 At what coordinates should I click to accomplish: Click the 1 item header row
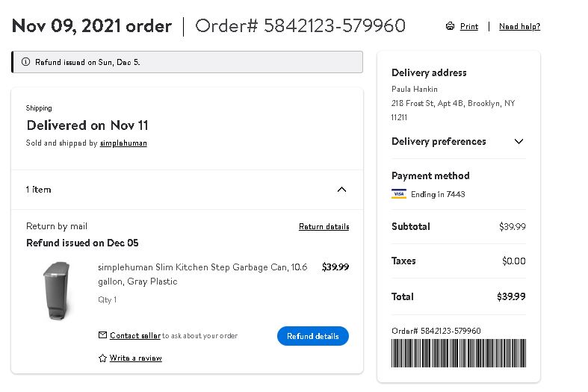(187, 190)
